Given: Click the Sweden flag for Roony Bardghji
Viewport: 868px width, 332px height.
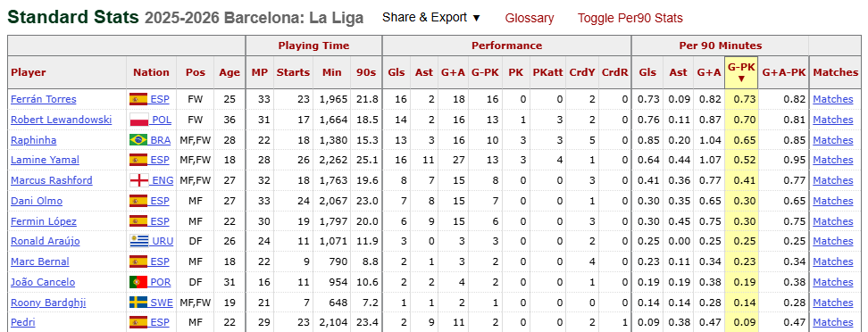Looking at the screenshot, I should [x=138, y=303].
